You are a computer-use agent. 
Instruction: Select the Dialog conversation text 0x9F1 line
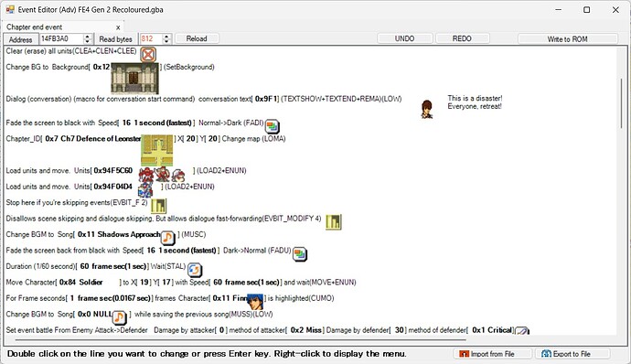click(x=204, y=99)
